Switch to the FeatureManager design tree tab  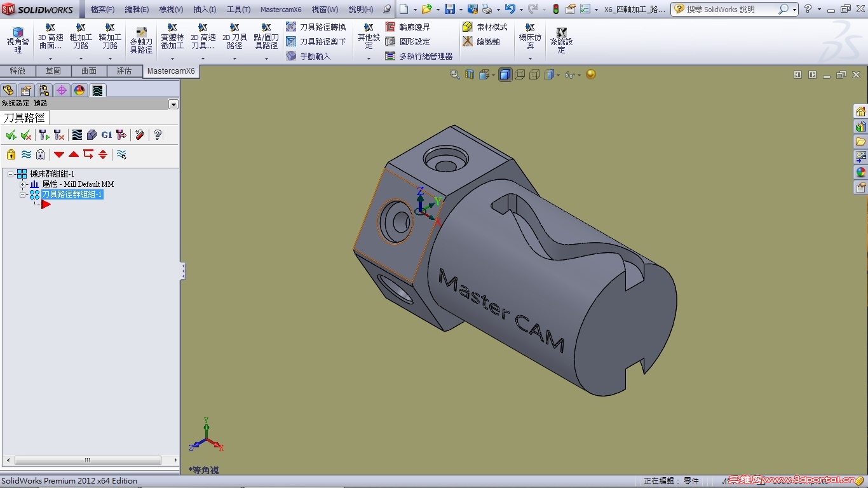[8, 90]
